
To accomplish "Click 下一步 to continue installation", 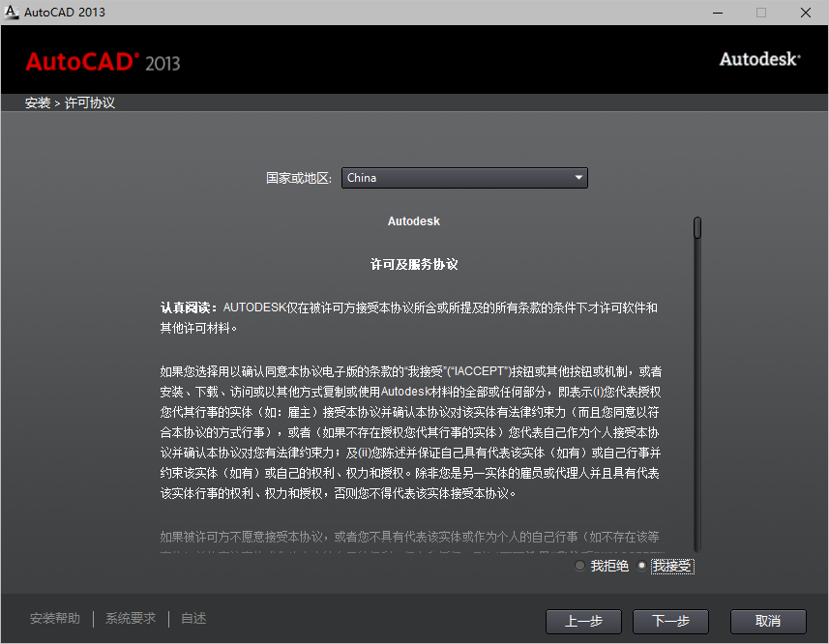I will click(670, 622).
